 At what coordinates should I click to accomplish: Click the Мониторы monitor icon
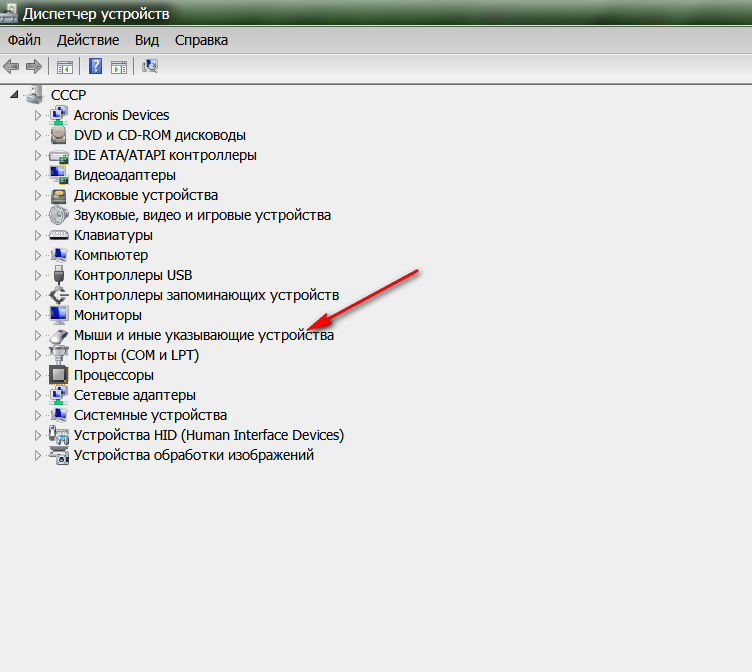click(x=59, y=315)
